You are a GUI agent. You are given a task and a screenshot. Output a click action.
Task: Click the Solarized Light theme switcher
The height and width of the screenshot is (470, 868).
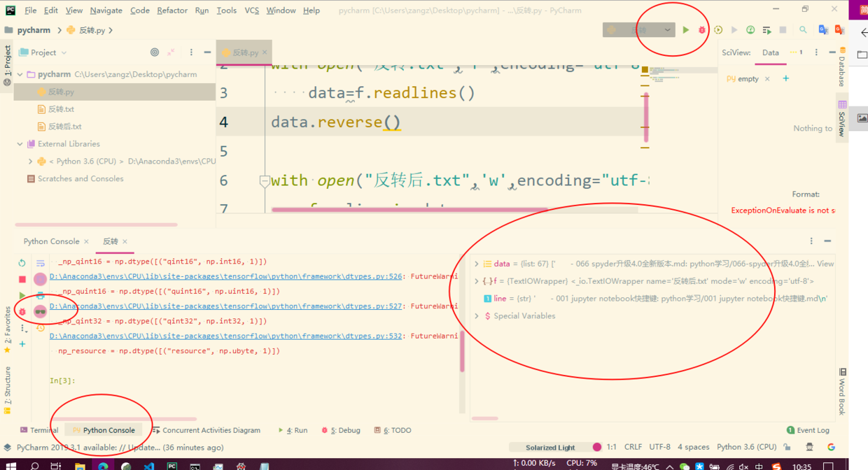[551, 448]
